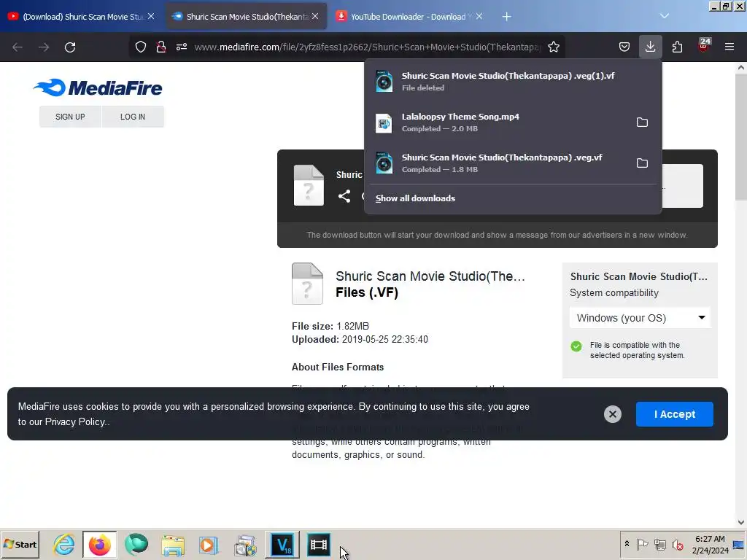Close the MediaFire tab
Image resolution: width=747 pixels, height=560 pixels.
(315, 17)
